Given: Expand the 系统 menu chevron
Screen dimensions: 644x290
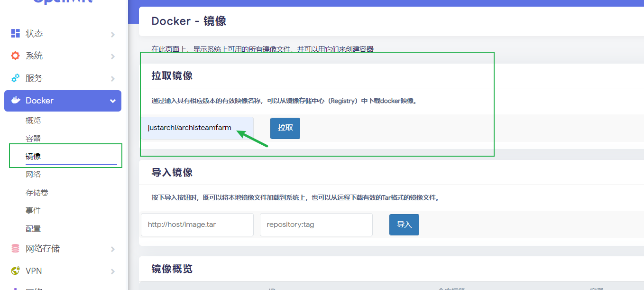Looking at the screenshot, I should (112, 56).
